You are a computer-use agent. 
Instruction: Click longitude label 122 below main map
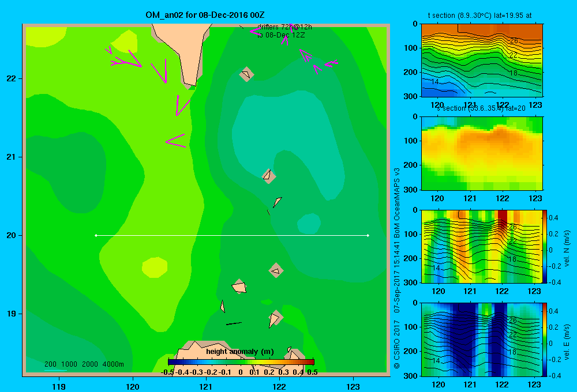pos(279,386)
